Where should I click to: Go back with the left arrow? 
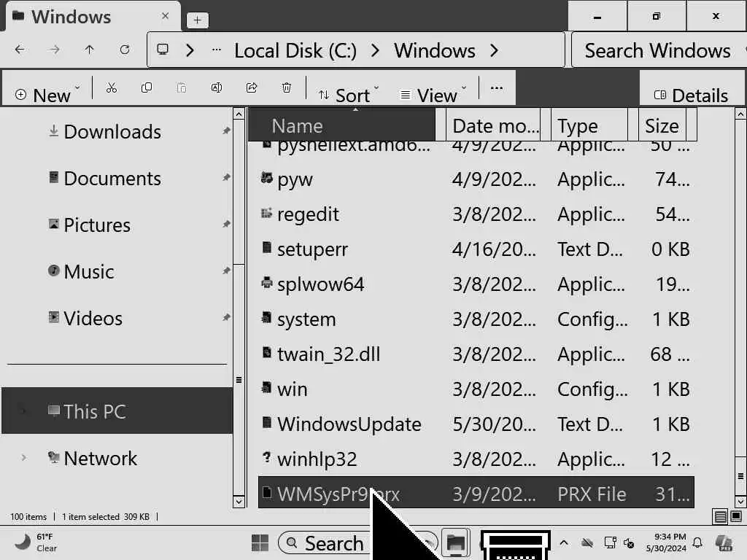(x=20, y=50)
